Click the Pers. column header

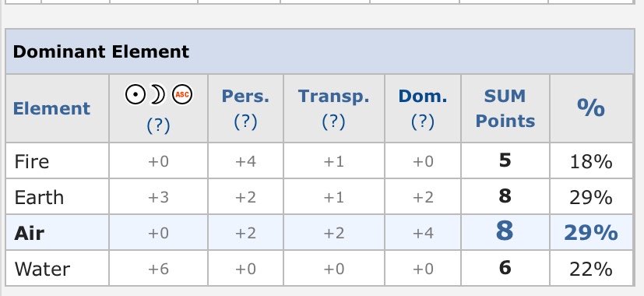pyautogui.click(x=245, y=97)
